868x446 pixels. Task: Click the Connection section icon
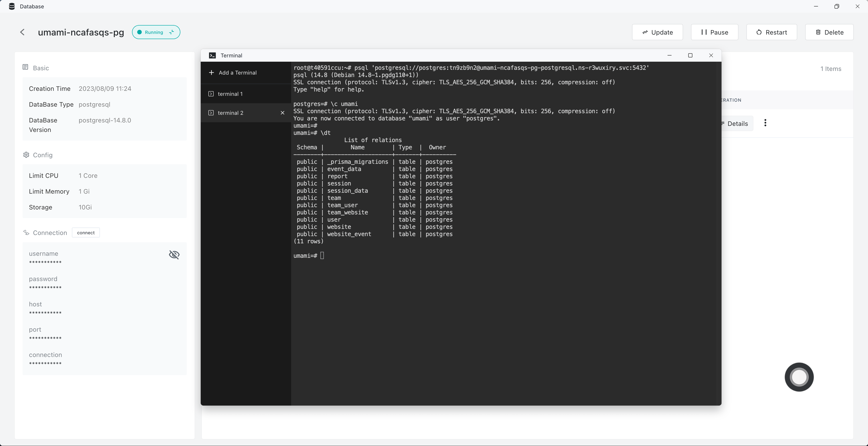(x=26, y=232)
